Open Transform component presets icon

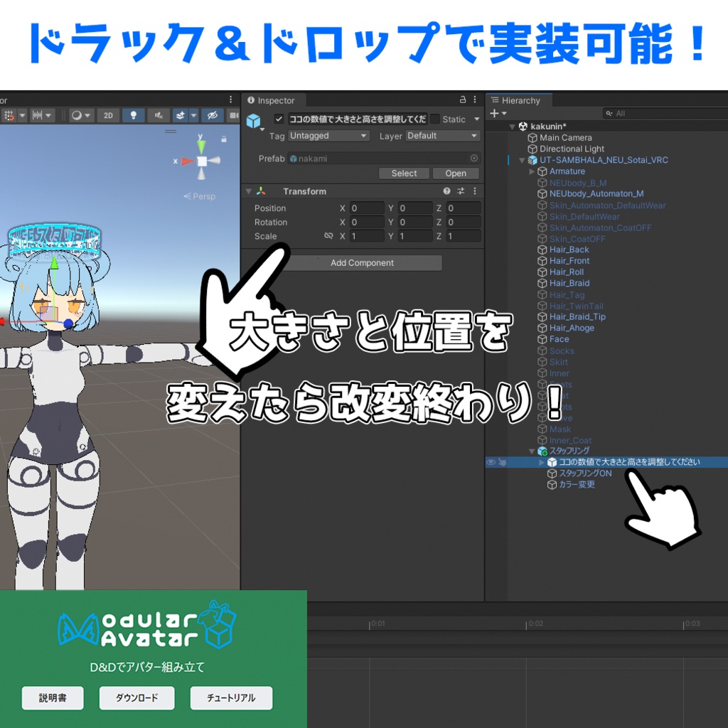click(x=461, y=191)
